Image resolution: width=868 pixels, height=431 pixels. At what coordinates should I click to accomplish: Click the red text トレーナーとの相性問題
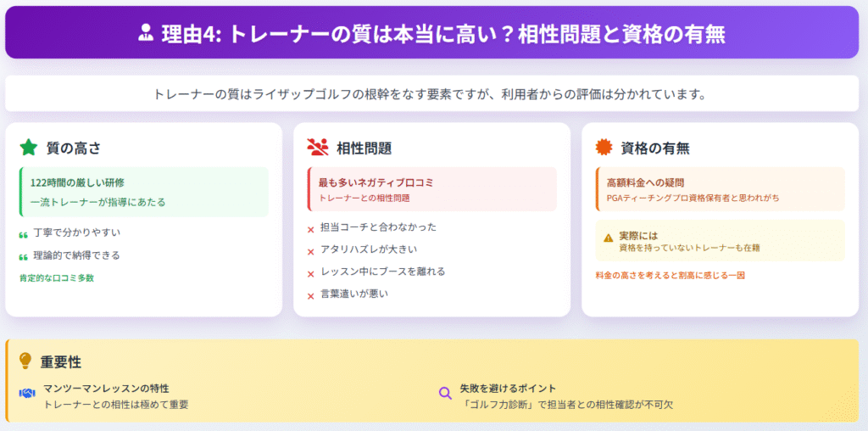[x=364, y=197]
